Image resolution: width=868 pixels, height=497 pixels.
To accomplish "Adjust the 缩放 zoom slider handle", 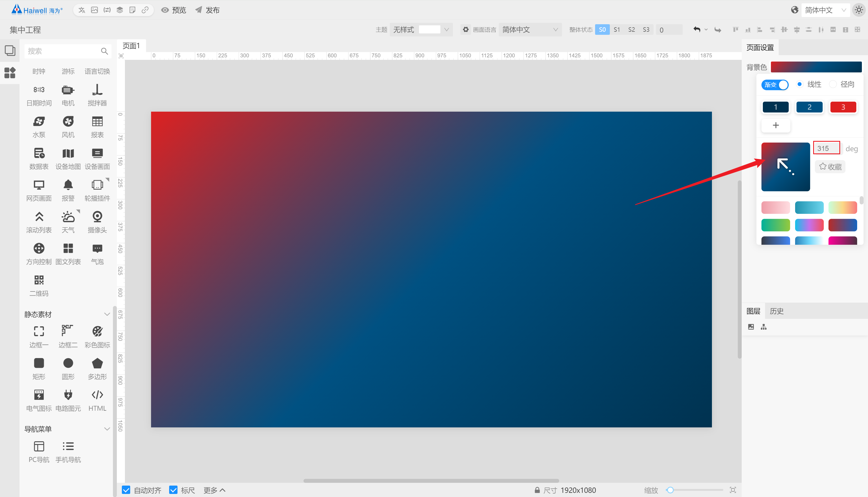I will (670, 490).
